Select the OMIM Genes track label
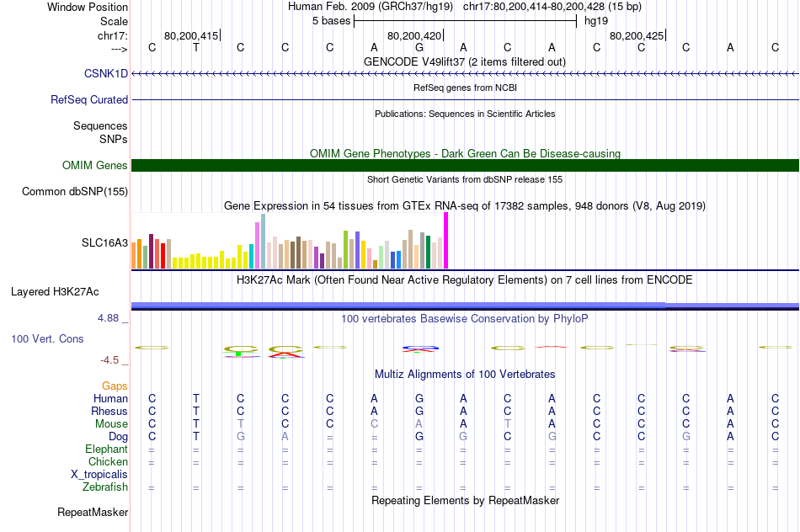 pos(94,165)
